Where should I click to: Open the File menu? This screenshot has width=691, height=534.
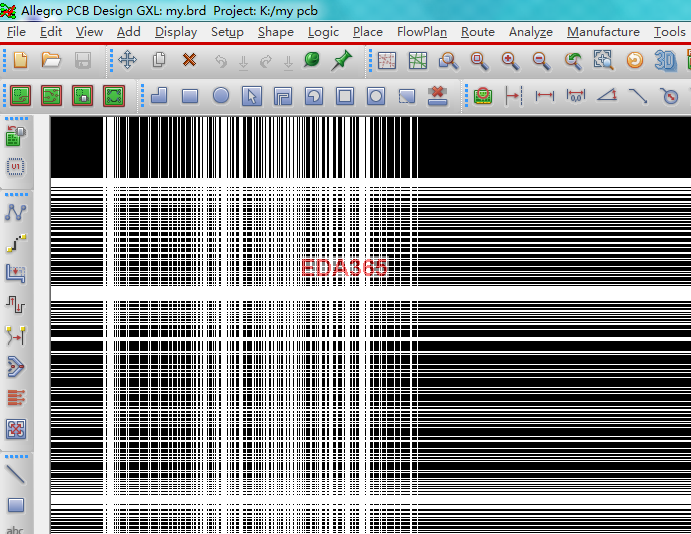click(x=16, y=32)
